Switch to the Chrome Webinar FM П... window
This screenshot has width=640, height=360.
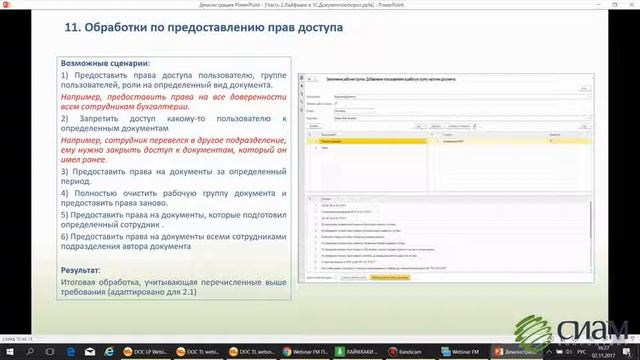click(305, 351)
